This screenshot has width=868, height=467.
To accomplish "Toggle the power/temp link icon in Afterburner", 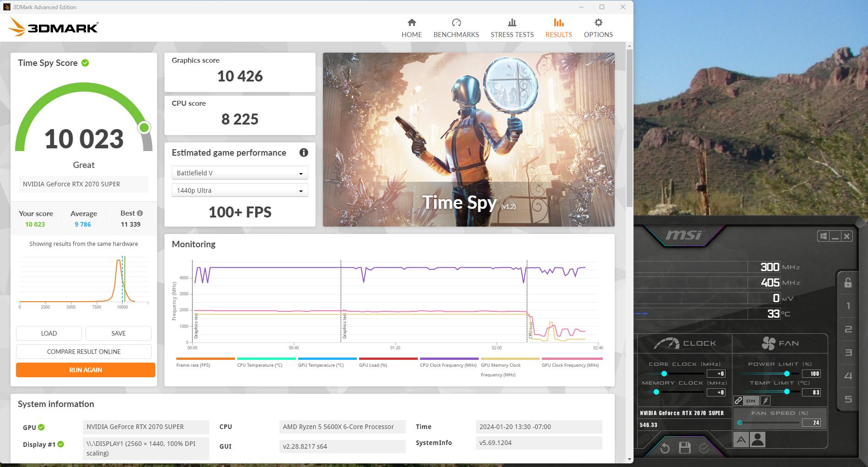I will point(738,401).
